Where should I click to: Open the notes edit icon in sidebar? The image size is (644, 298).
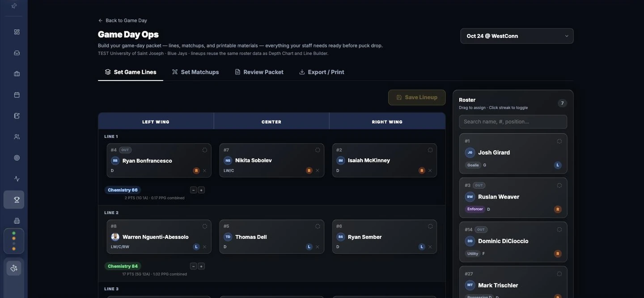(17, 116)
